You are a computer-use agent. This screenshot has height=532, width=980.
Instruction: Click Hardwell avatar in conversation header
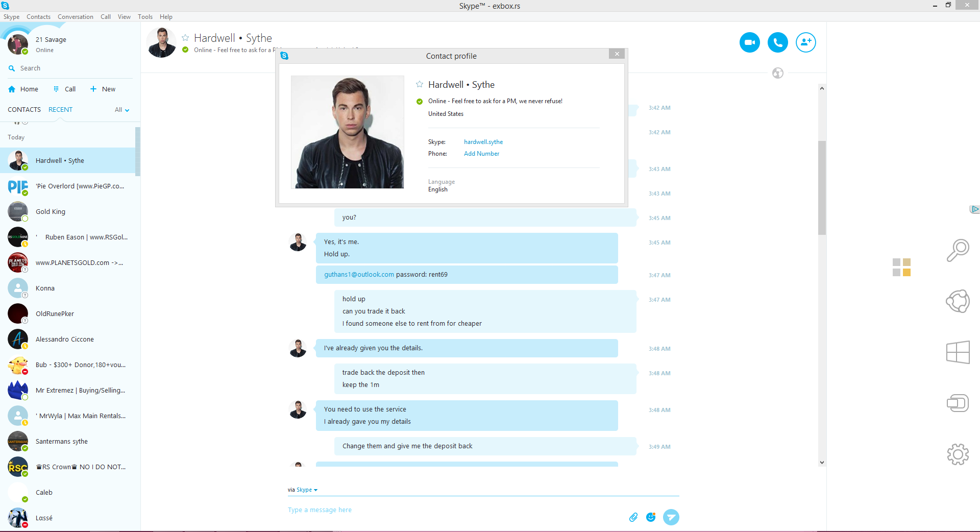pos(161,42)
